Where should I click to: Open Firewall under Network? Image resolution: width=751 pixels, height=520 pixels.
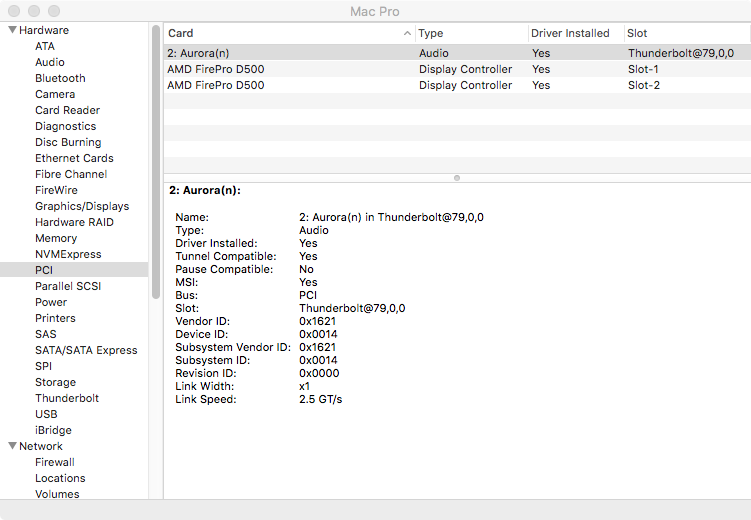(x=55, y=462)
